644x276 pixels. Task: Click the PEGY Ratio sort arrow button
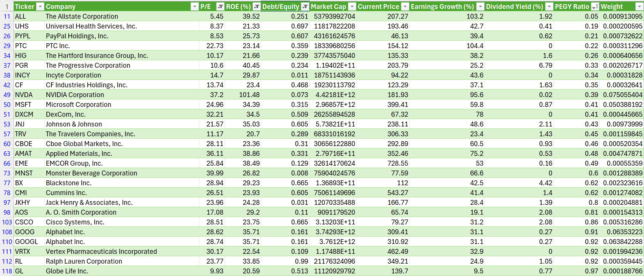click(x=595, y=7)
